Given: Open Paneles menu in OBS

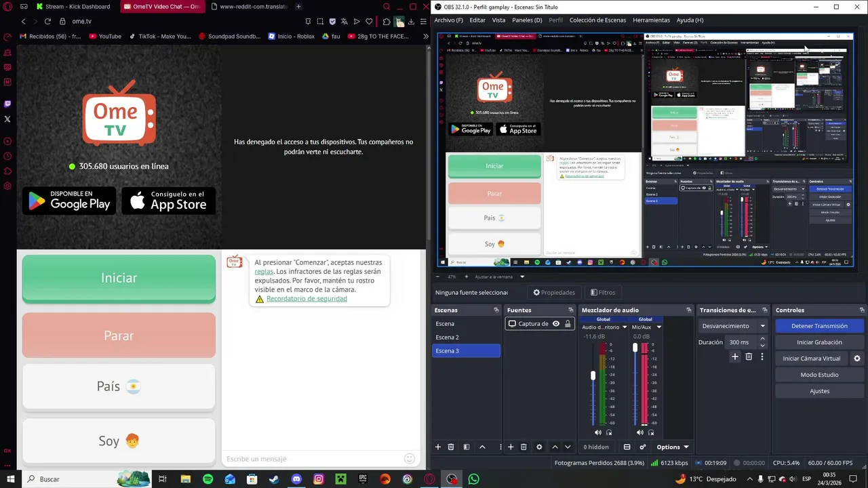Looking at the screenshot, I should [x=527, y=20].
